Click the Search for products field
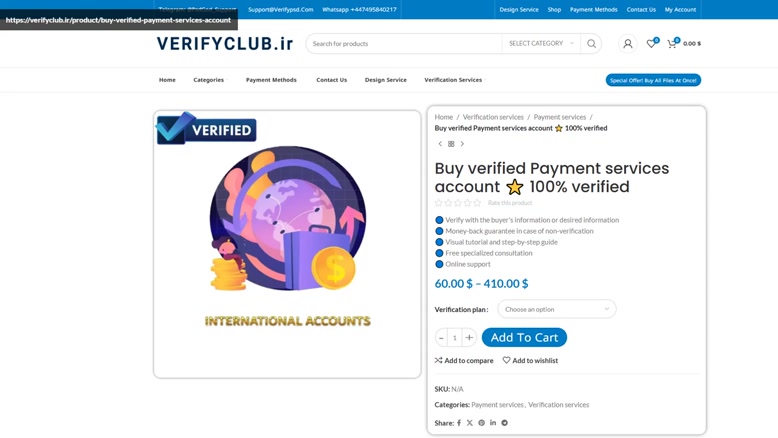Viewport: 778px width, 438px height. (403, 44)
